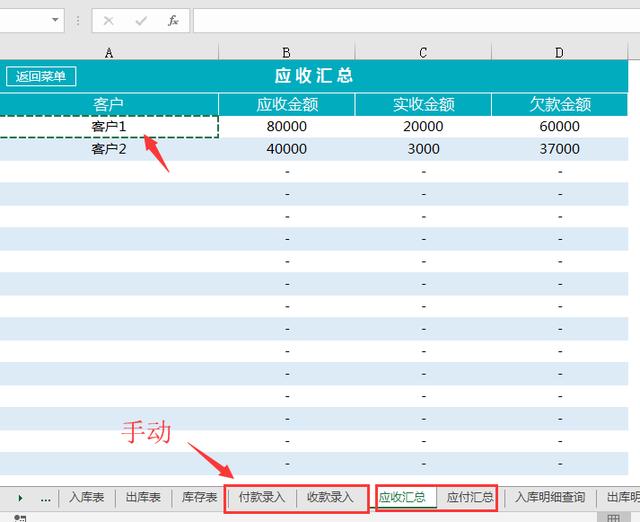640x522 pixels.
Task: Switch to the 入库表 sheet tab
Action: click(87, 497)
